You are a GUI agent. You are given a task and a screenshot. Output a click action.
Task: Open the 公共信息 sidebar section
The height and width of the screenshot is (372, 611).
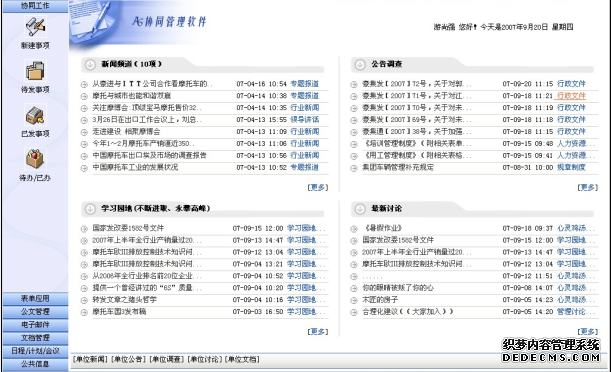[x=35, y=364]
